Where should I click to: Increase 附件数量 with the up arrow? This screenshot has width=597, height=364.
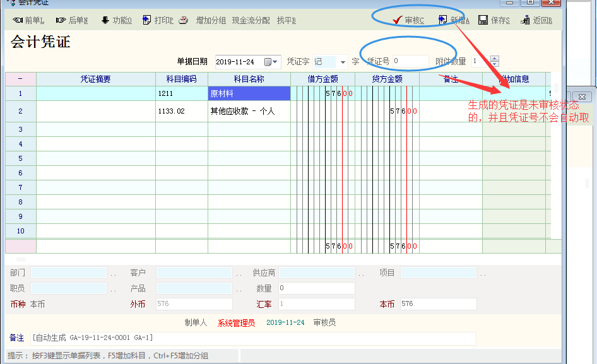click(494, 59)
